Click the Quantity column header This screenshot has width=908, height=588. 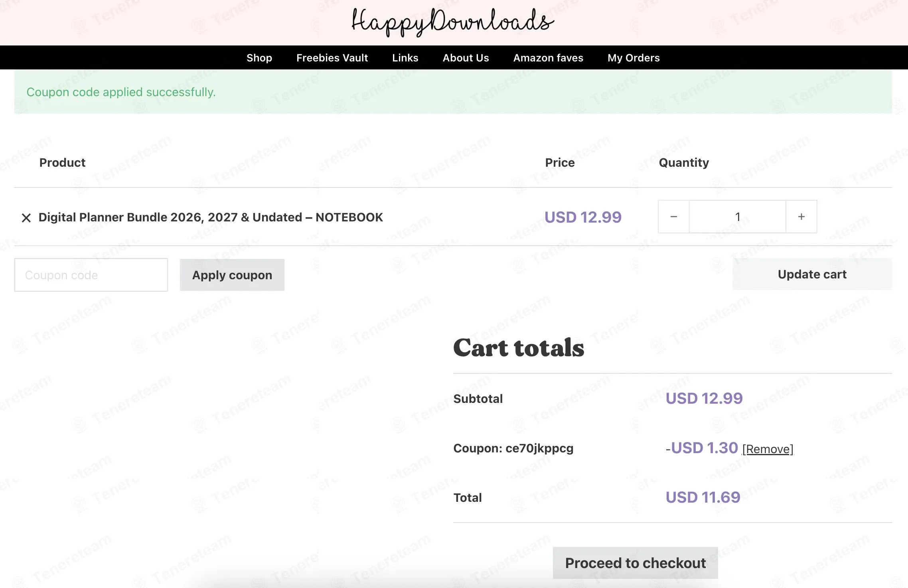click(684, 163)
